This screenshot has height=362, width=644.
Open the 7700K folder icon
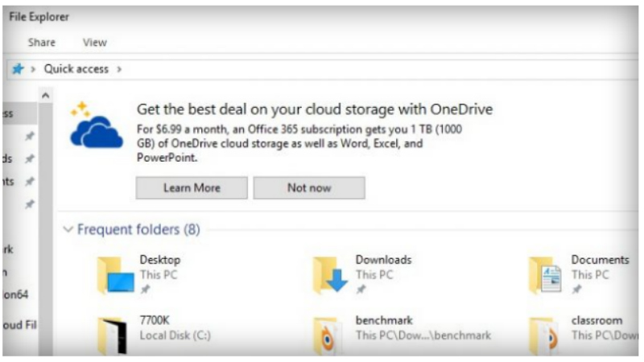pyautogui.click(x=114, y=334)
